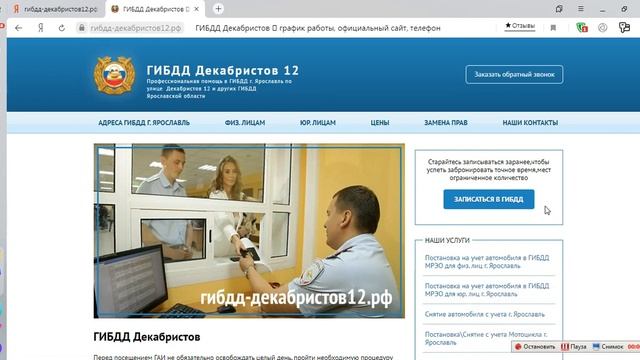Open link Постановка на учет для физ. лиц
This screenshot has width=640, height=360.
pos(487,262)
